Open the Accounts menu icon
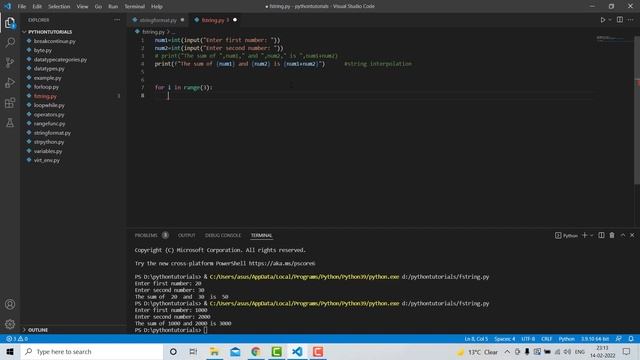Image resolution: width=640 pixels, height=360 pixels. [10, 304]
